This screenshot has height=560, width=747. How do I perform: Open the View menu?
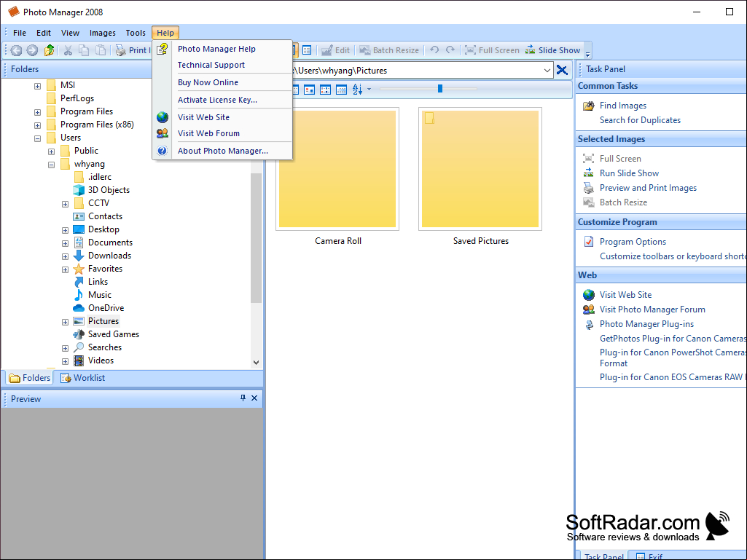[x=70, y=33]
